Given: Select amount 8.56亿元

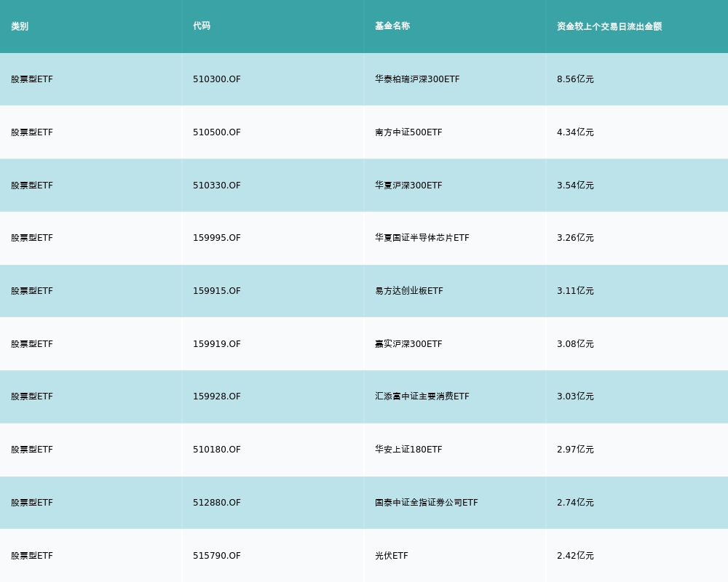Looking at the screenshot, I should (575, 79).
